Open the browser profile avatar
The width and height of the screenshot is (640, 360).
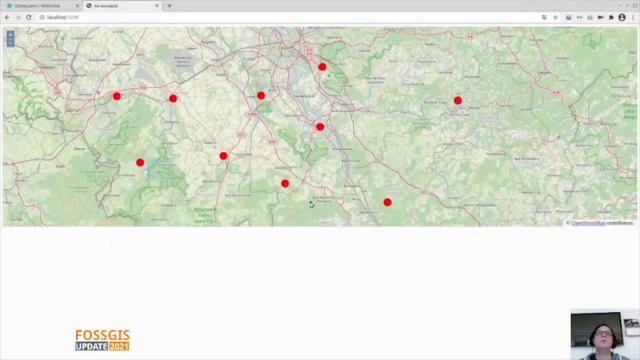point(622,18)
